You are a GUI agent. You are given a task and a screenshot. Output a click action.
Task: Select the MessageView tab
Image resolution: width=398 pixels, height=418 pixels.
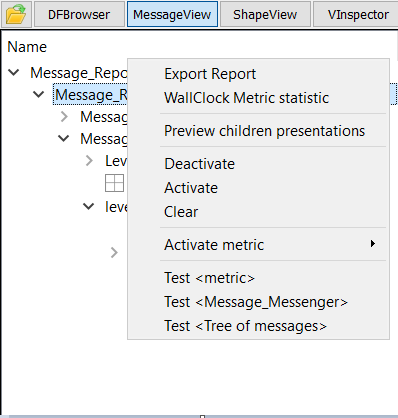172,14
